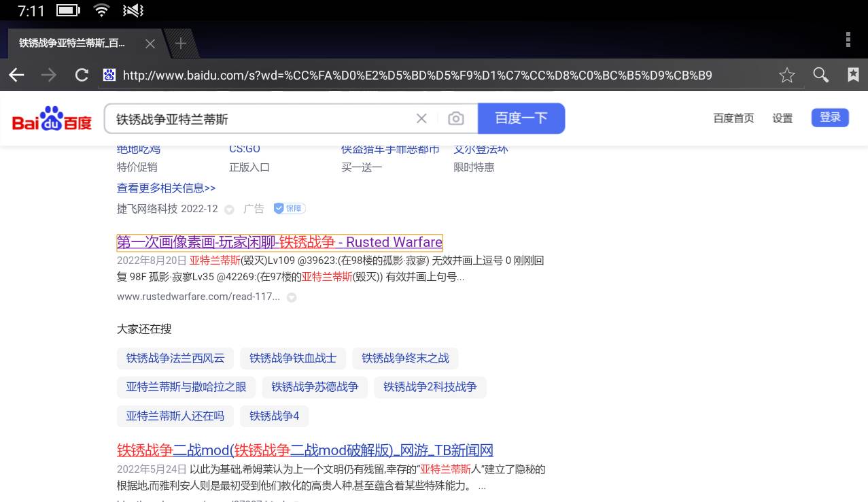
Task: Open the saved bookmarks icon
Action: pos(853,75)
